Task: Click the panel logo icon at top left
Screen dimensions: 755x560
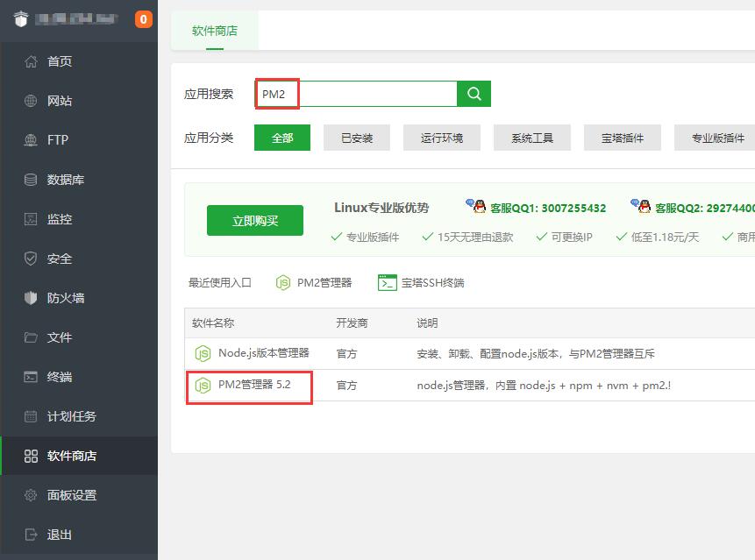Action: [21, 19]
